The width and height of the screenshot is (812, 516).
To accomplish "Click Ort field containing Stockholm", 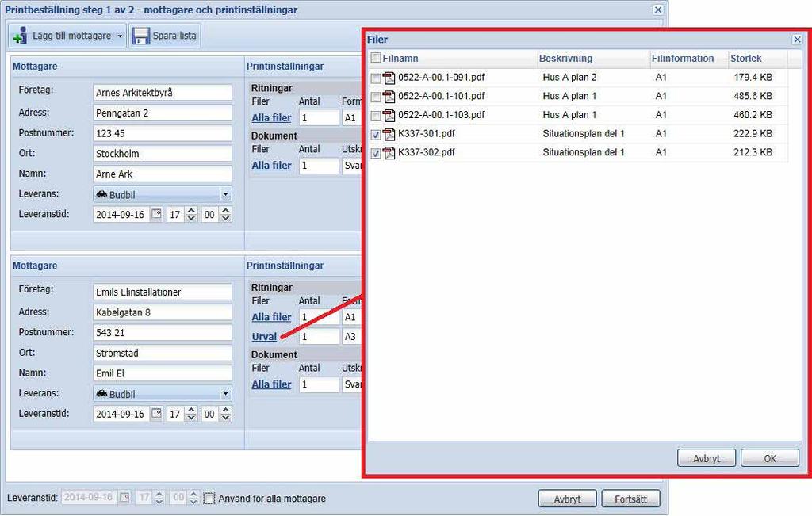I will pyautogui.click(x=163, y=153).
